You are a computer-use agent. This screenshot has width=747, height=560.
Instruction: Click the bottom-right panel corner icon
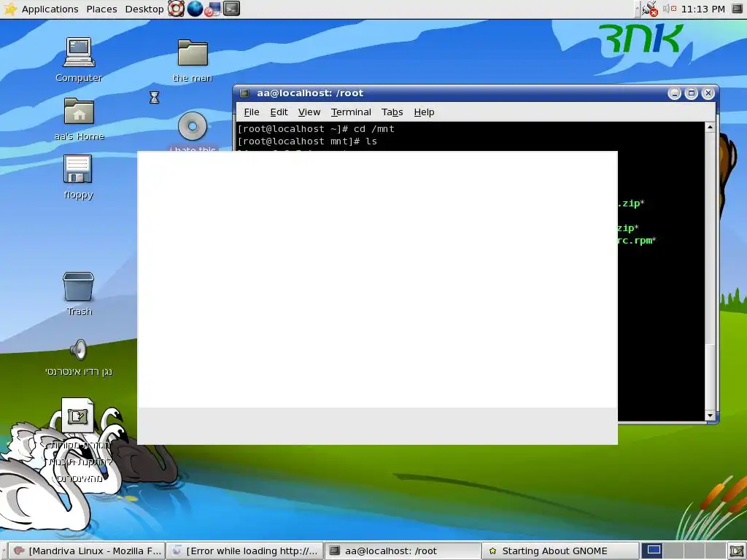pos(737,551)
